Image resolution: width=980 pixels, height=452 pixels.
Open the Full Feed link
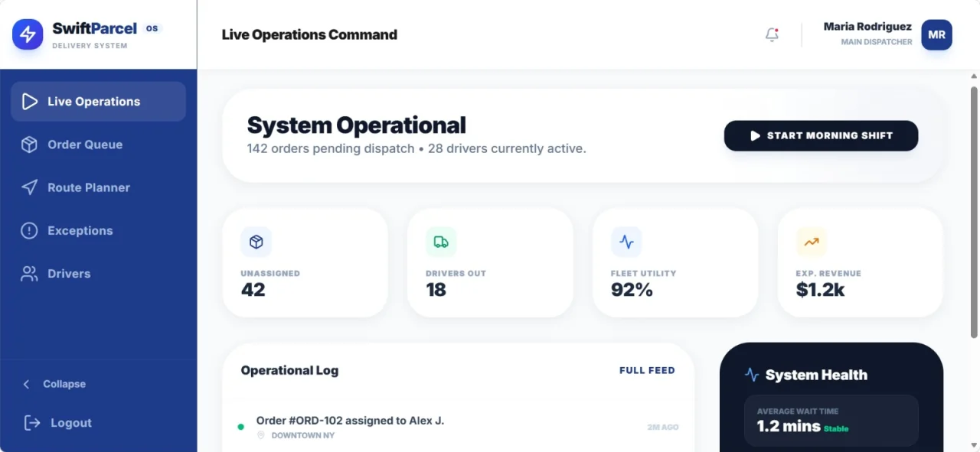click(x=647, y=370)
